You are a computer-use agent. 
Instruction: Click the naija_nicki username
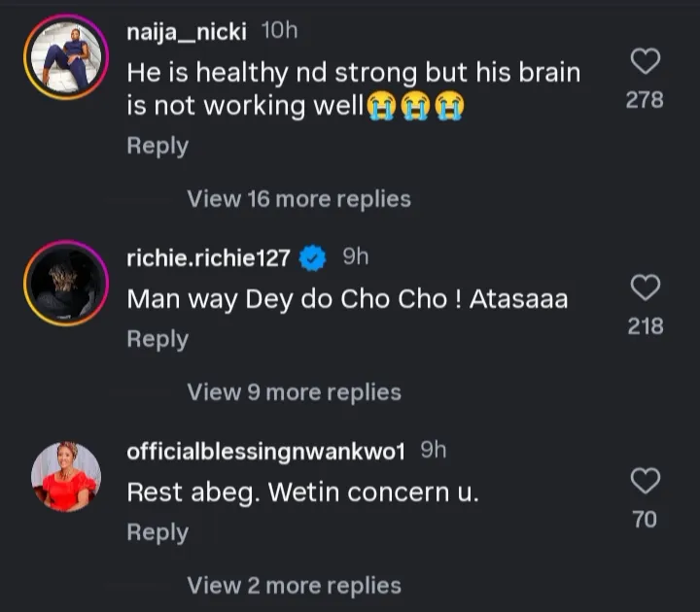tap(189, 31)
